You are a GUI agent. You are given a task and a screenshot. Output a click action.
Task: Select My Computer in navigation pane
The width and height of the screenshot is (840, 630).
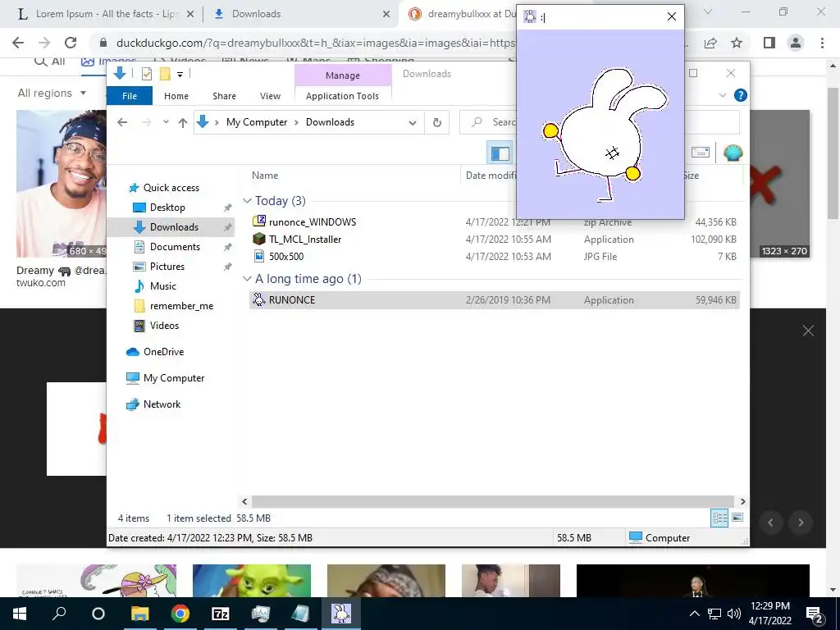coord(174,378)
